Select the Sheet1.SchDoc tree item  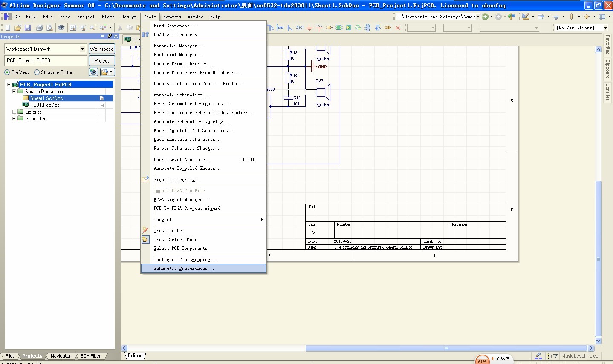pyautogui.click(x=46, y=98)
